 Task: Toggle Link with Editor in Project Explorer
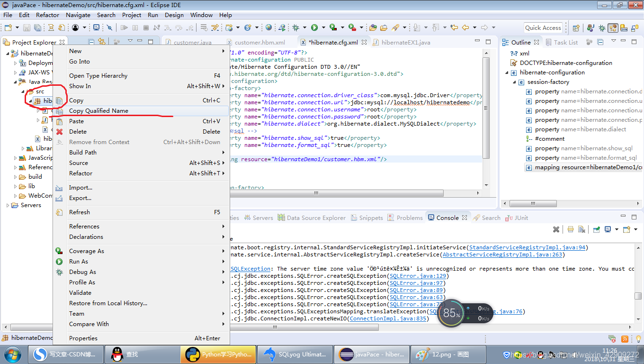click(102, 42)
